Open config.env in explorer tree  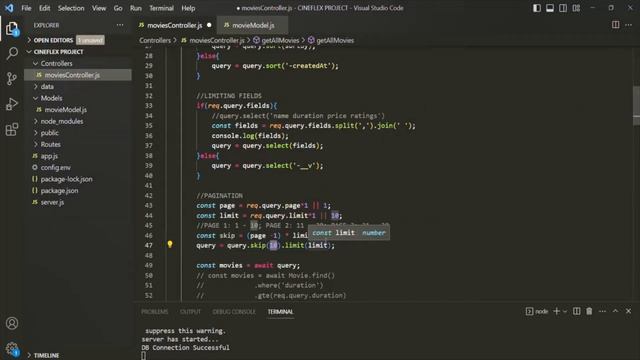coord(56,167)
